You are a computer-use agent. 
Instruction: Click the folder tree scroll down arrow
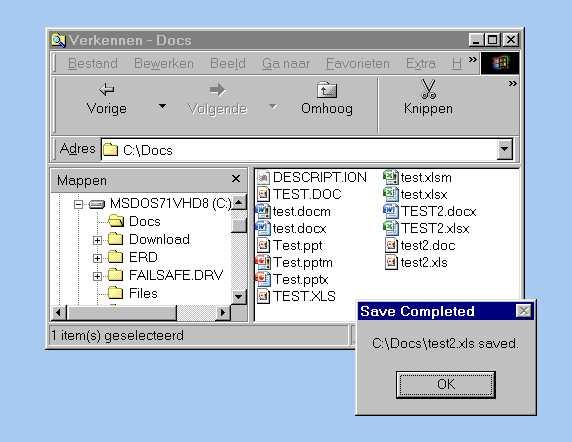(239, 296)
